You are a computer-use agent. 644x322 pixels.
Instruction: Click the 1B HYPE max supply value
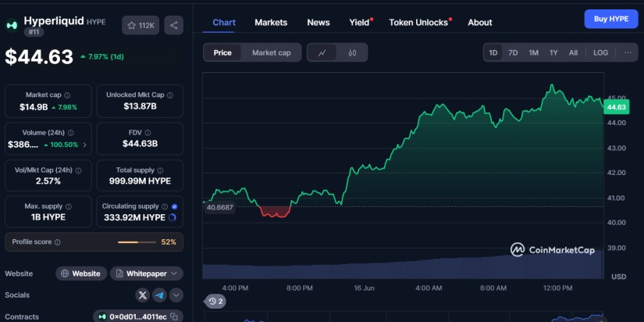coord(48,217)
